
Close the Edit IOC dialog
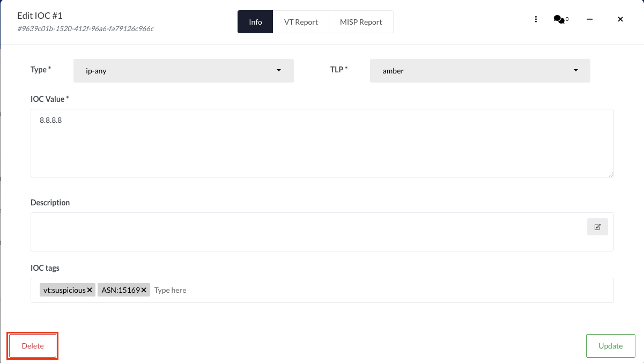pos(620,19)
